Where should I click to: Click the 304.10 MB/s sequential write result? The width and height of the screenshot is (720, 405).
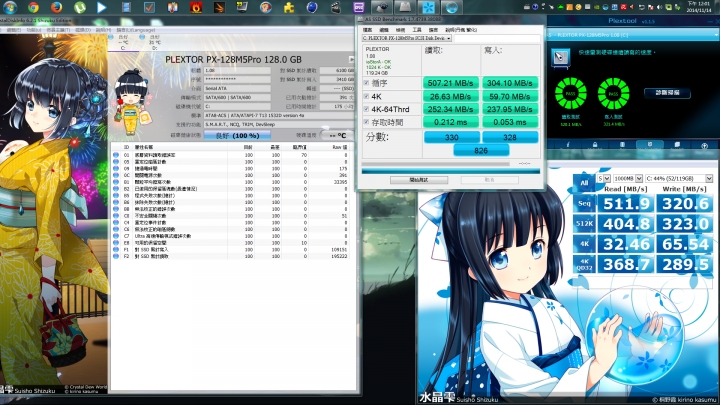point(510,83)
